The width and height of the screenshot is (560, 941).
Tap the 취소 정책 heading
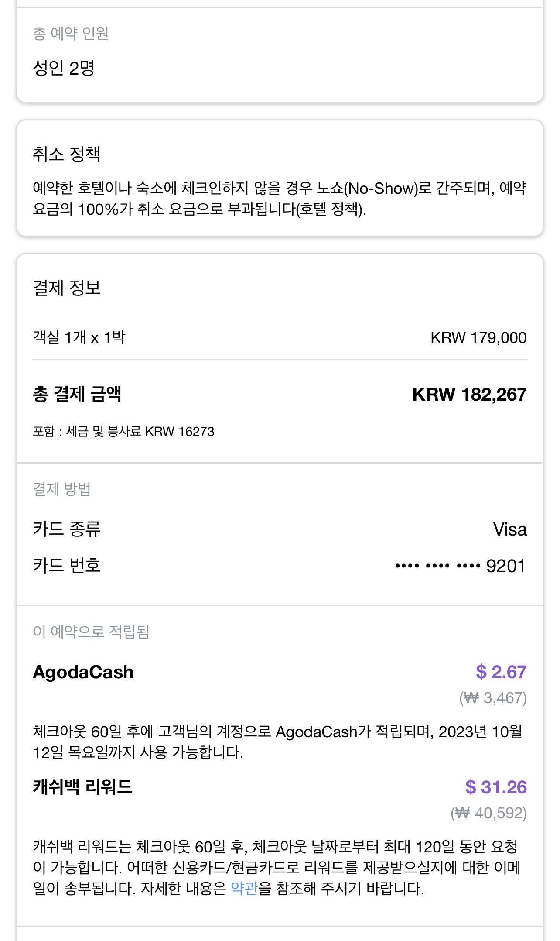pyautogui.click(x=67, y=154)
